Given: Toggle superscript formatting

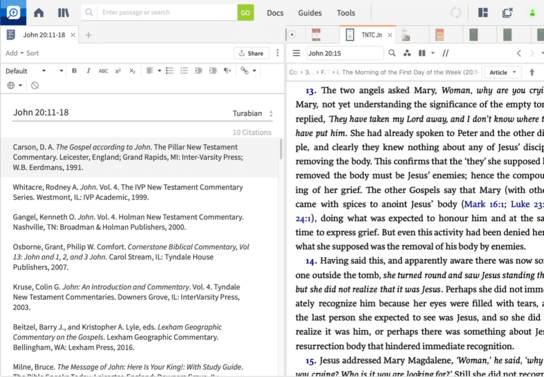Looking at the screenshot, I should click(x=118, y=71).
